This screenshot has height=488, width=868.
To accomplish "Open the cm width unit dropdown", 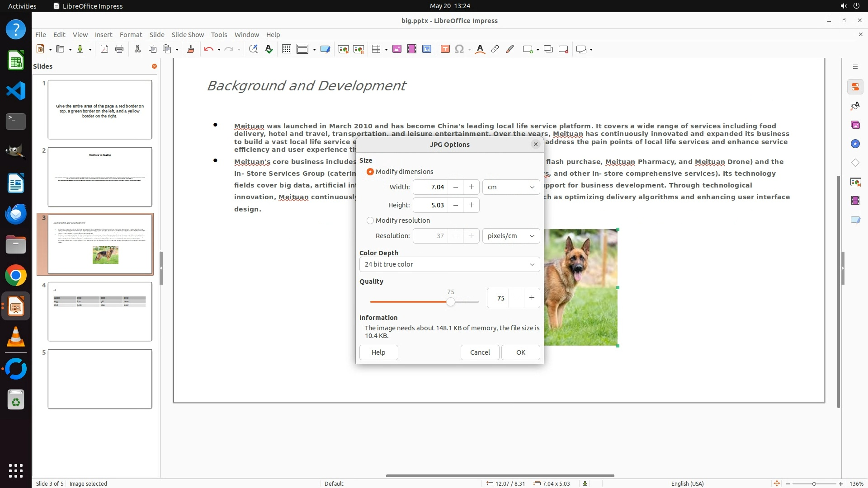I will pyautogui.click(x=511, y=187).
